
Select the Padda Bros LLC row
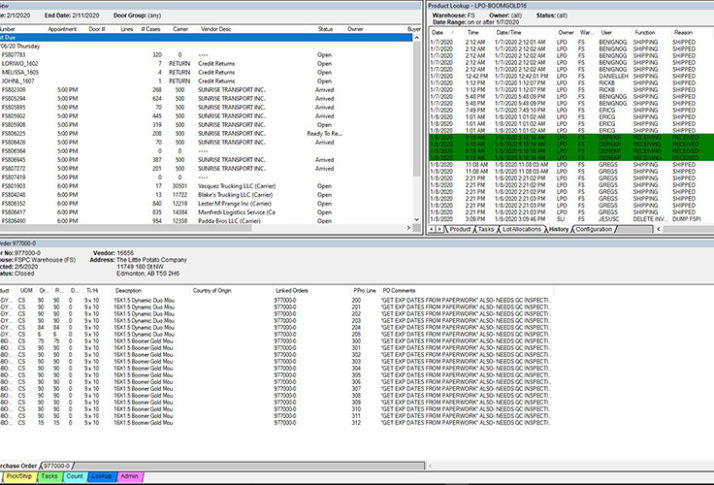[206, 221]
